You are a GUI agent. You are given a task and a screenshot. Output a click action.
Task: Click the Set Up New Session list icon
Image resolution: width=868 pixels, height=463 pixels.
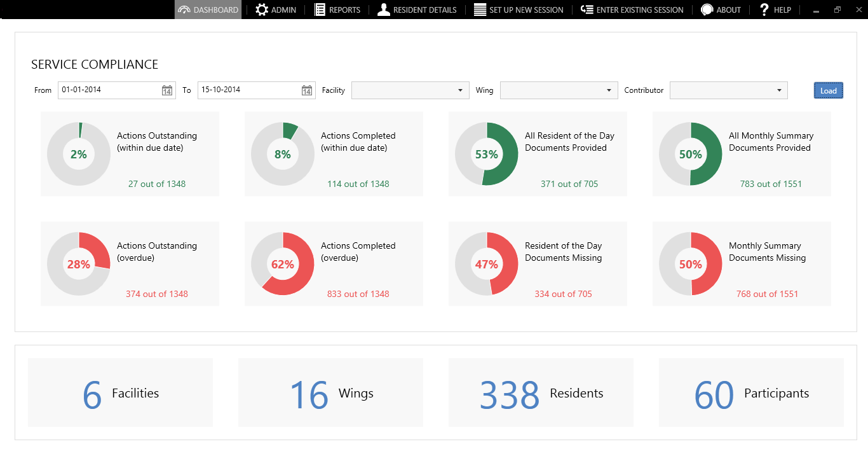click(480, 10)
